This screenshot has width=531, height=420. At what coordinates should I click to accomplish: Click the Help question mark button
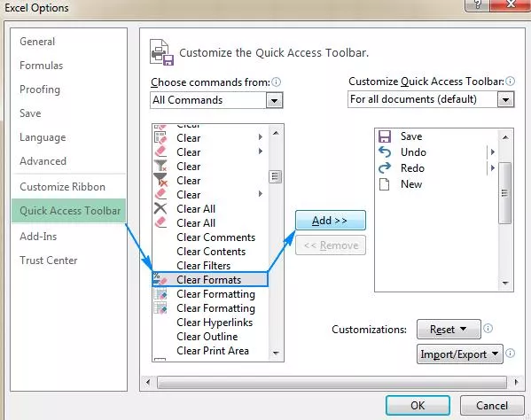[x=477, y=4]
